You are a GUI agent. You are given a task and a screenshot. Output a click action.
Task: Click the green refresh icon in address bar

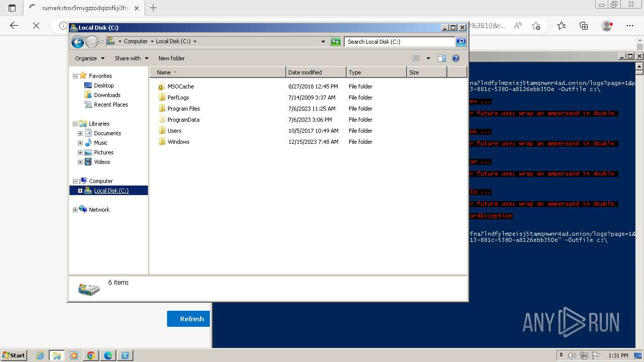(336, 42)
